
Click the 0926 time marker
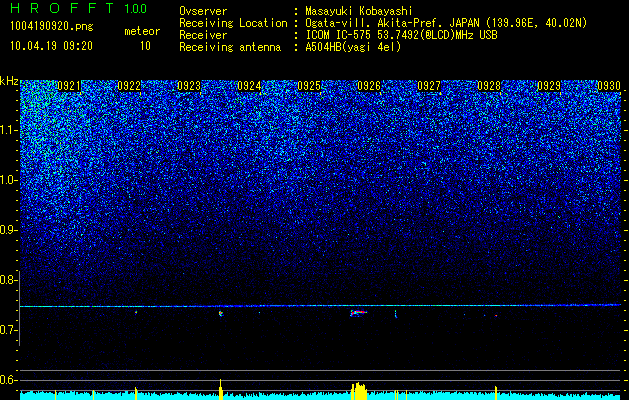(x=369, y=86)
